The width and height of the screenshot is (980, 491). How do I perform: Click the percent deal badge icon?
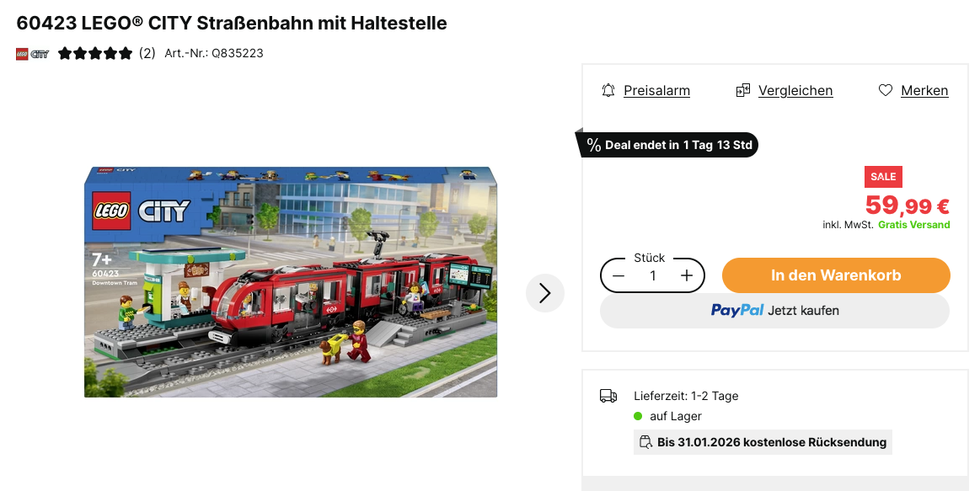[593, 146]
